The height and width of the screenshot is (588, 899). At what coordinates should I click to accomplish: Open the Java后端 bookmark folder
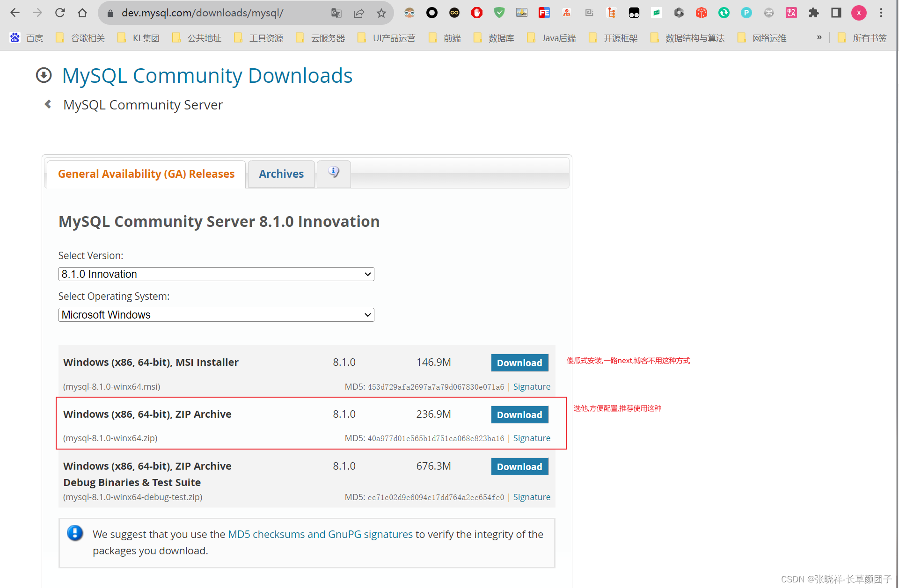(551, 38)
